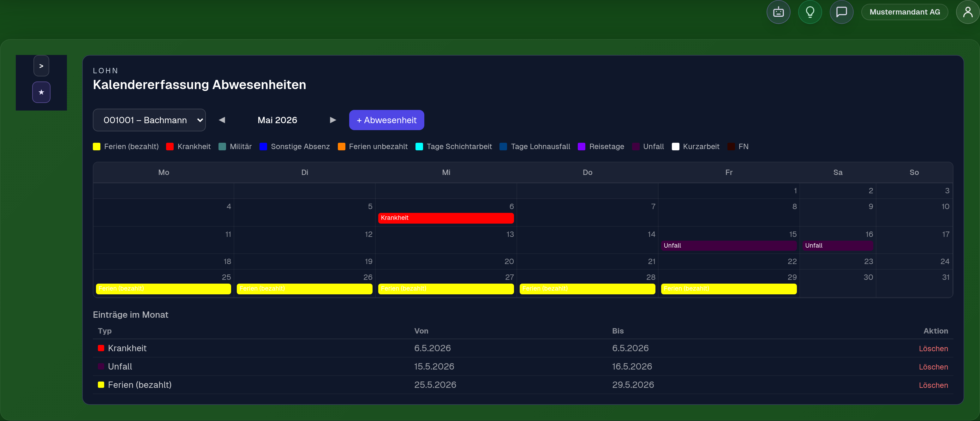Open the employee dropdown 001001 – Bachmann
This screenshot has width=980, height=421.
pos(149,120)
